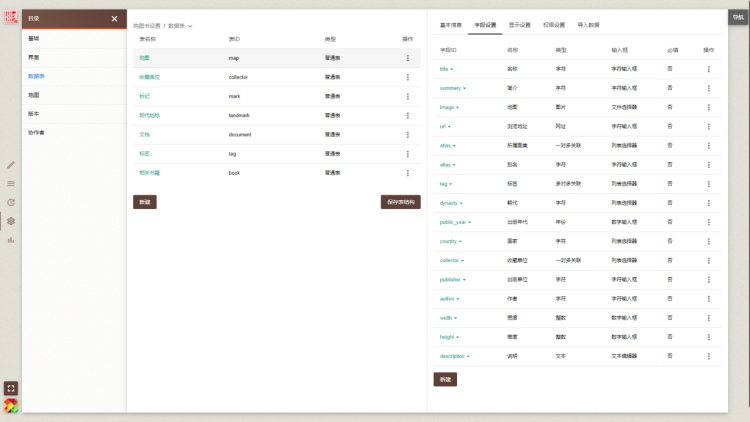Image resolution: width=750 pixels, height=422 pixels.
Task: Expand the title field ID dropdown
Action: pos(452,69)
